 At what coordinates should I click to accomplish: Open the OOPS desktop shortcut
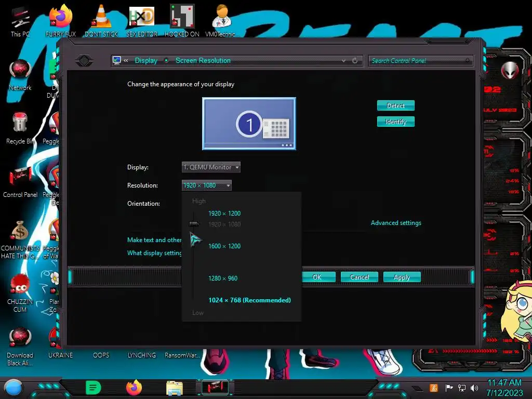(101, 355)
